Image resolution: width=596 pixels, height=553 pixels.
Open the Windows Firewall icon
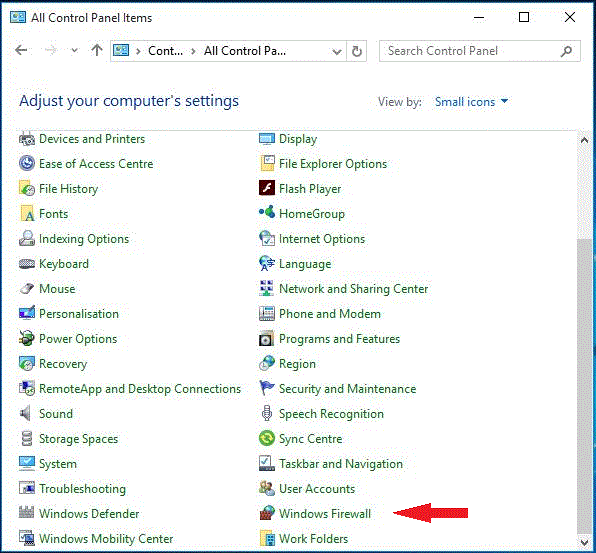(267, 513)
